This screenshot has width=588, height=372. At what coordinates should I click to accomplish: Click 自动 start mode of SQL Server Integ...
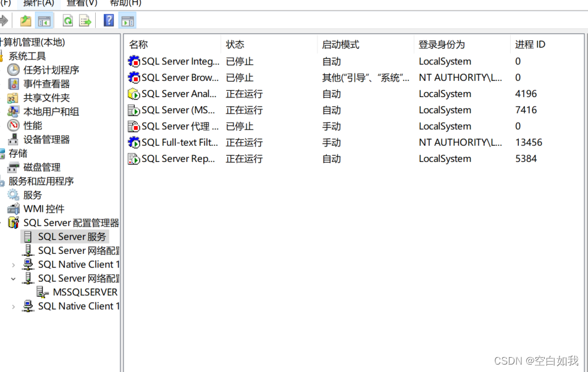coord(332,62)
